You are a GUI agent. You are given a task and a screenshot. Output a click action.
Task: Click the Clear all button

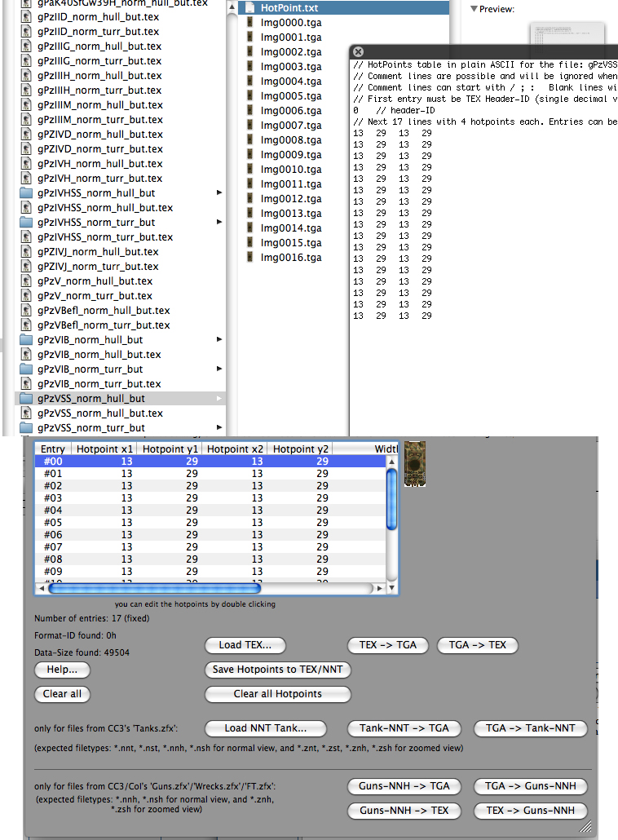coord(62,694)
